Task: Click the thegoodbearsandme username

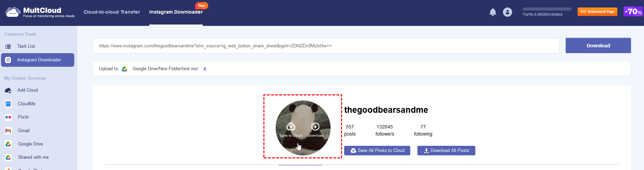Action: click(x=386, y=110)
